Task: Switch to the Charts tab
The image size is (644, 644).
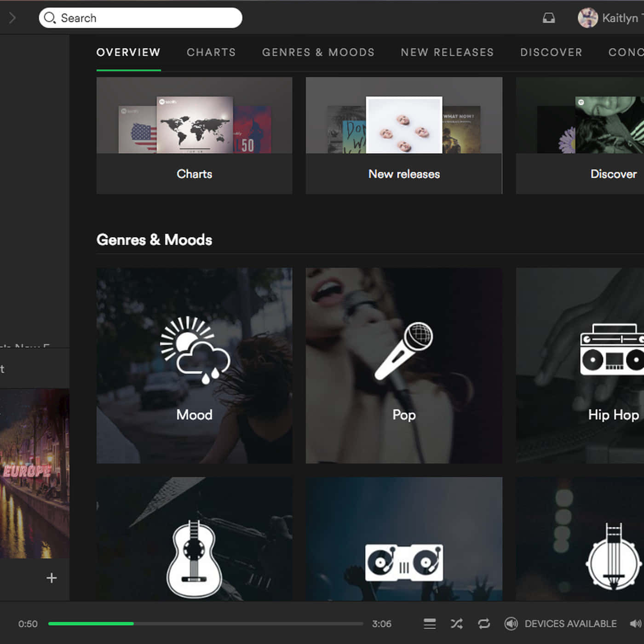Action: [x=211, y=52]
